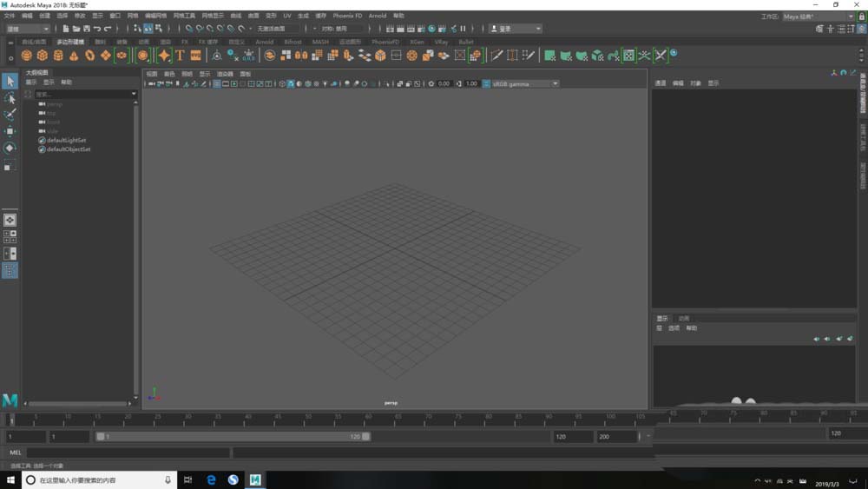Expand the sRGB gamma view transform dropdown
The height and width of the screenshot is (489, 868).
click(x=556, y=84)
